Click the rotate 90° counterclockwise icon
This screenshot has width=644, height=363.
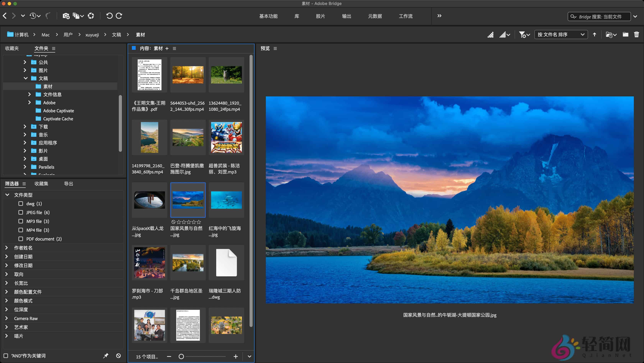(109, 16)
